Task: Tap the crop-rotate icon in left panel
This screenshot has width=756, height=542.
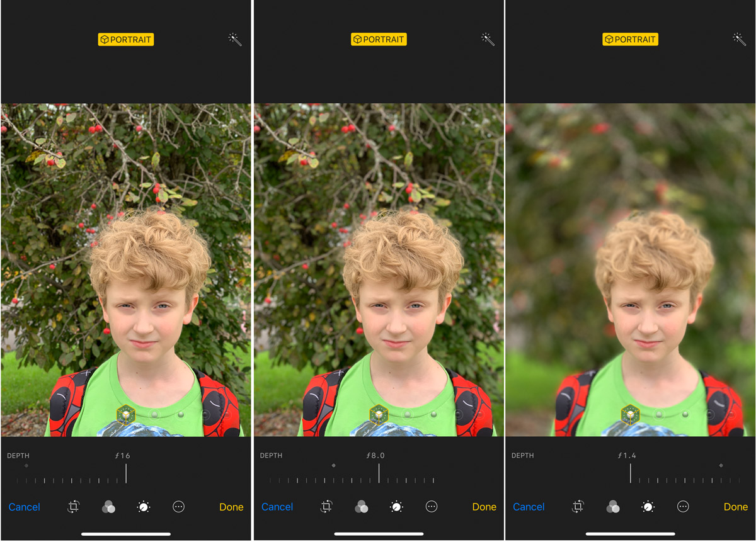Action: 74,507
